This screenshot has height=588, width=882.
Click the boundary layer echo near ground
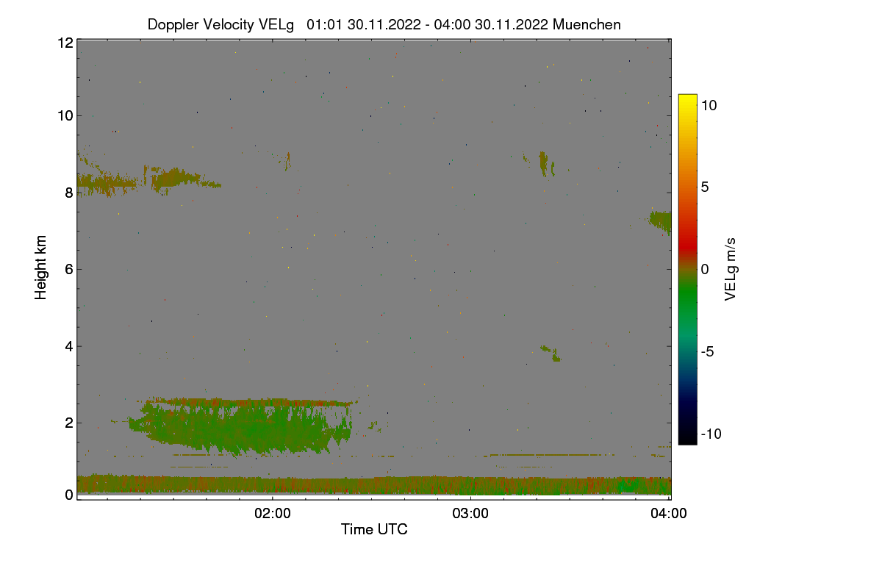tap(374, 484)
